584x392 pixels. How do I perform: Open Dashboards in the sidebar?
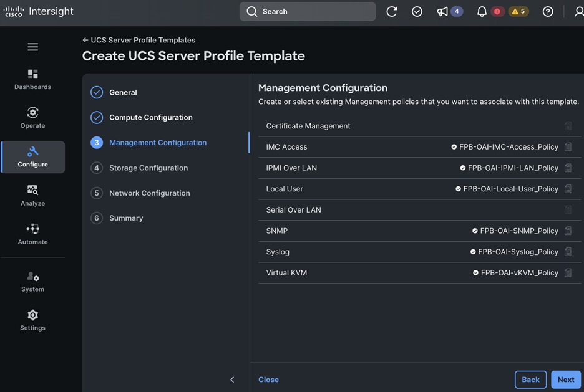pyautogui.click(x=33, y=80)
